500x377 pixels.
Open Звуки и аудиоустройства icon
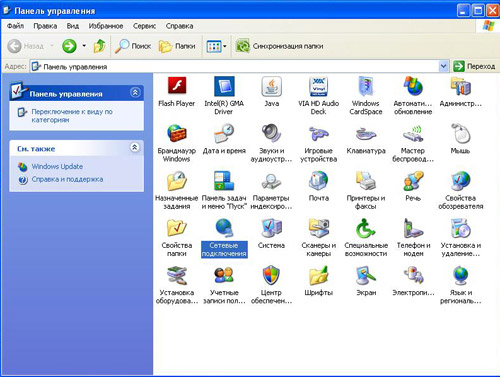[x=271, y=134]
